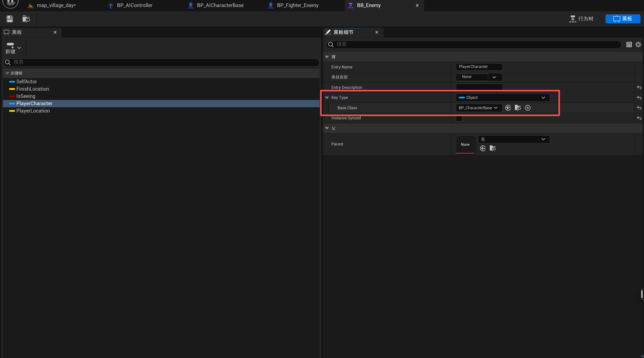Image resolution: width=644 pixels, height=358 pixels.
Task: Use selected asset arrow for Base Class
Action: [508, 108]
